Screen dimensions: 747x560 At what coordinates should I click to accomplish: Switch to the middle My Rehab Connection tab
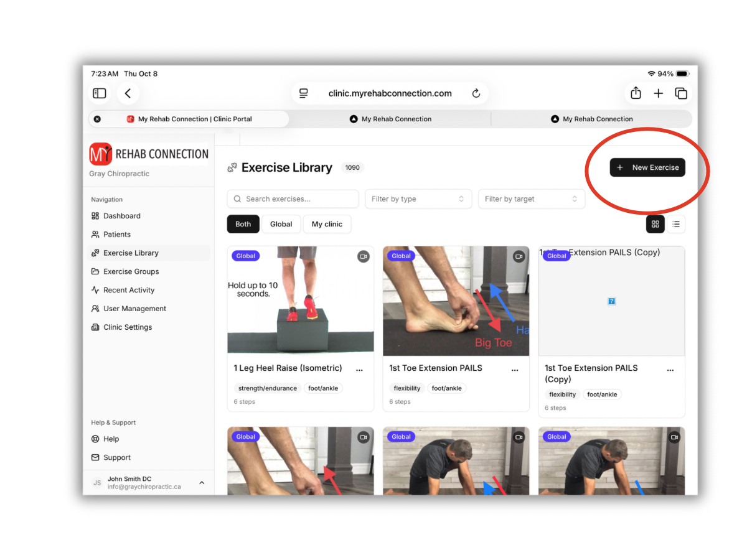390,119
